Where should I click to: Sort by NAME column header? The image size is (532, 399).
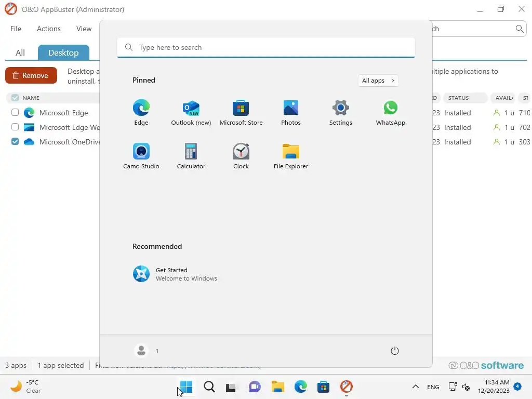pos(31,98)
